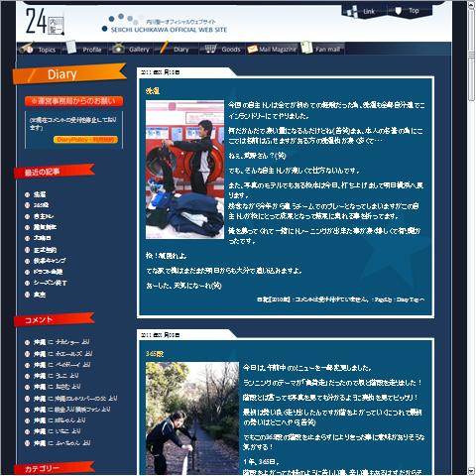476x476 pixels.
Task: Click Diary Top へ link under first post
Action: (411, 299)
